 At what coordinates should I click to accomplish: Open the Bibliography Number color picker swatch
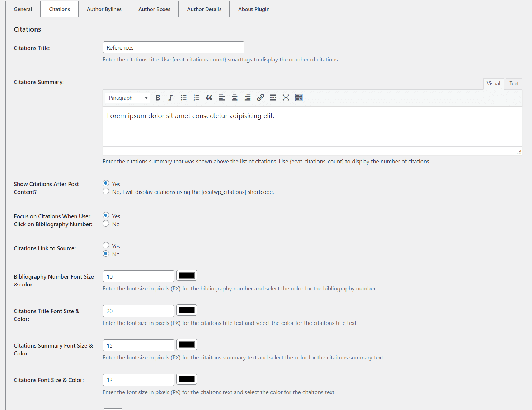coord(187,276)
